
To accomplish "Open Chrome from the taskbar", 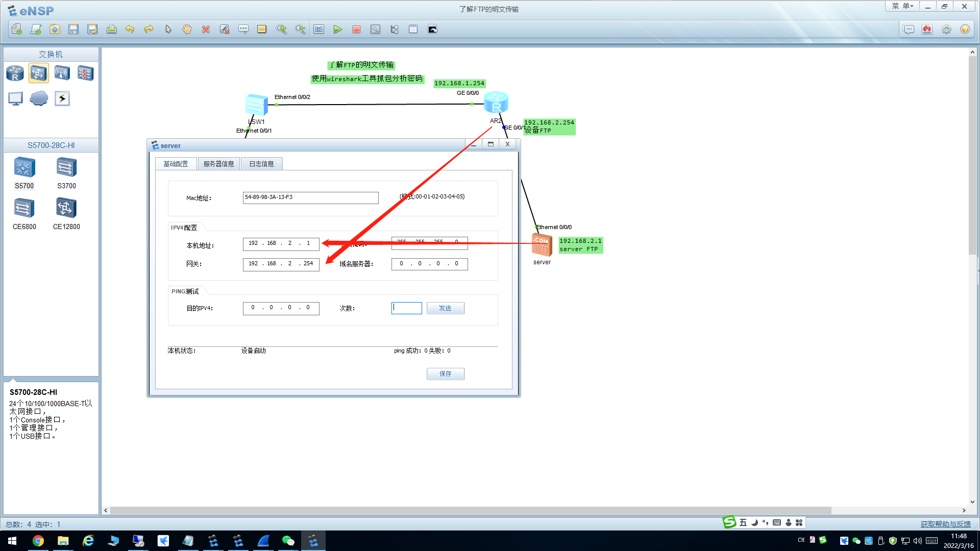I will coord(38,541).
